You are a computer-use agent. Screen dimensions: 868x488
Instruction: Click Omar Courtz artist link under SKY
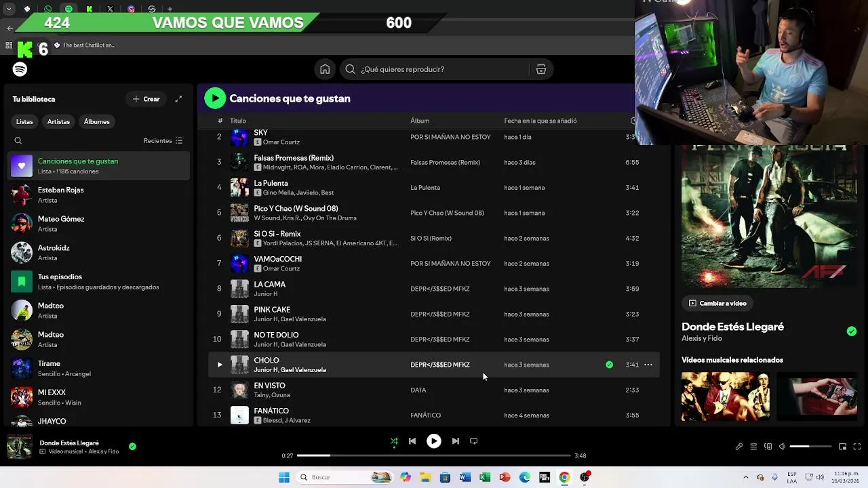coord(281,142)
